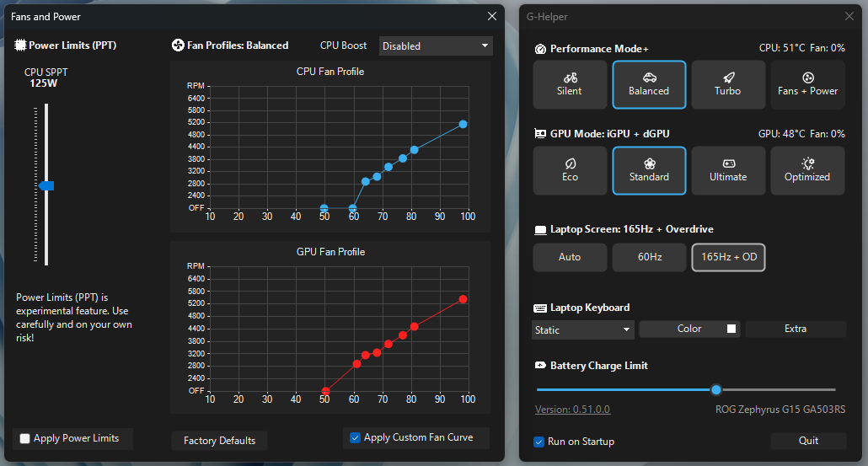Viewport: 868px width, 466px height.
Task: Click the Standard GPU mode flower icon
Action: 650,163
